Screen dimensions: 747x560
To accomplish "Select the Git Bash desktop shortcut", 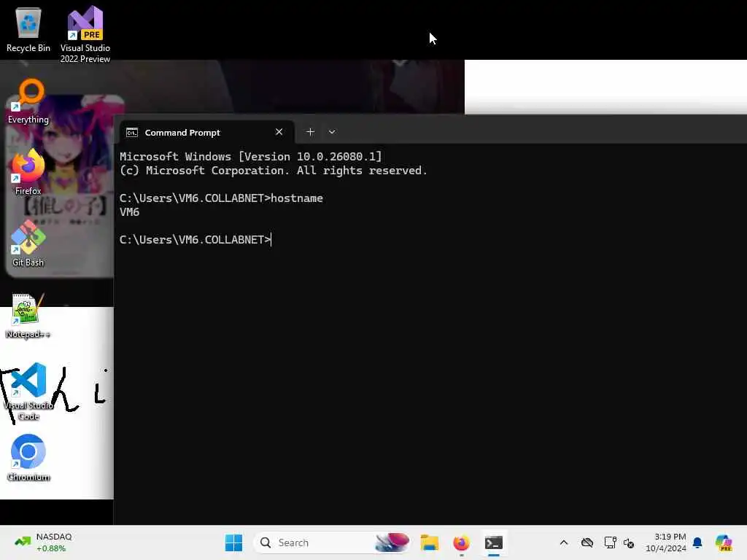I will click(x=28, y=244).
